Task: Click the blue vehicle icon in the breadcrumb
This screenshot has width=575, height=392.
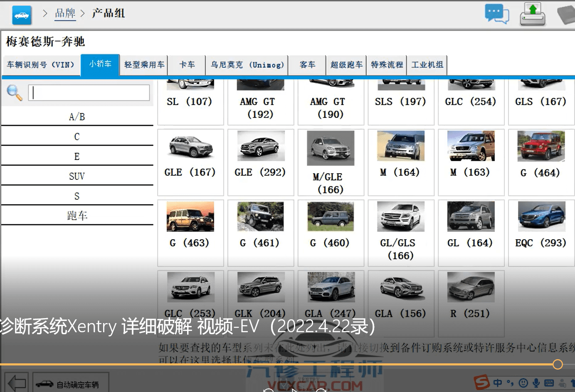Action: coord(21,15)
